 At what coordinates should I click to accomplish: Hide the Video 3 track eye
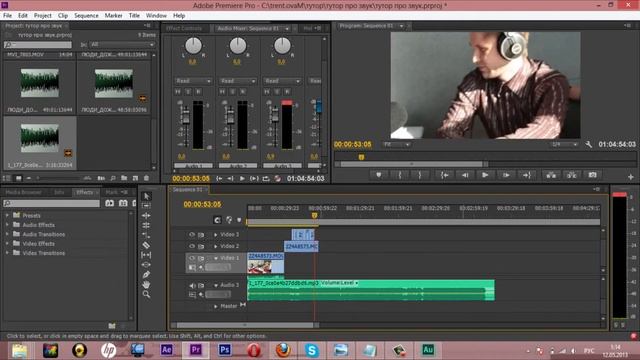coord(191,235)
